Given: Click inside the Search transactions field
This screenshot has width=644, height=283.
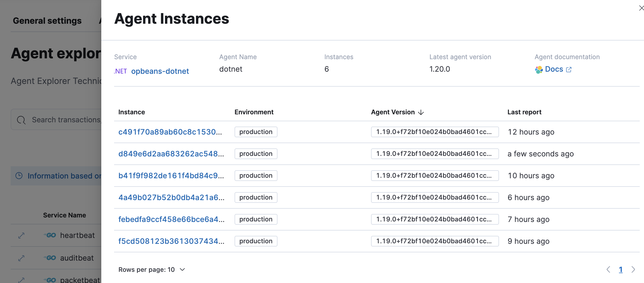Looking at the screenshot, I should tap(67, 120).
